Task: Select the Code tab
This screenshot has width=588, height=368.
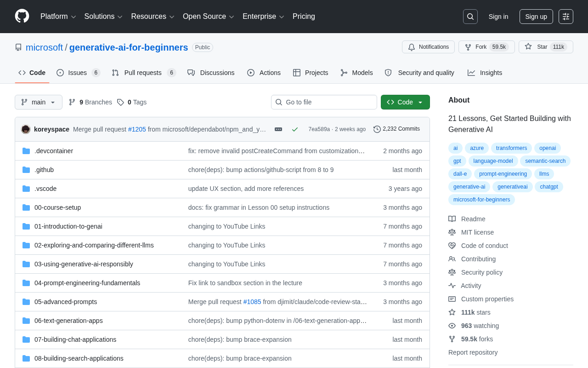Action: [x=32, y=73]
